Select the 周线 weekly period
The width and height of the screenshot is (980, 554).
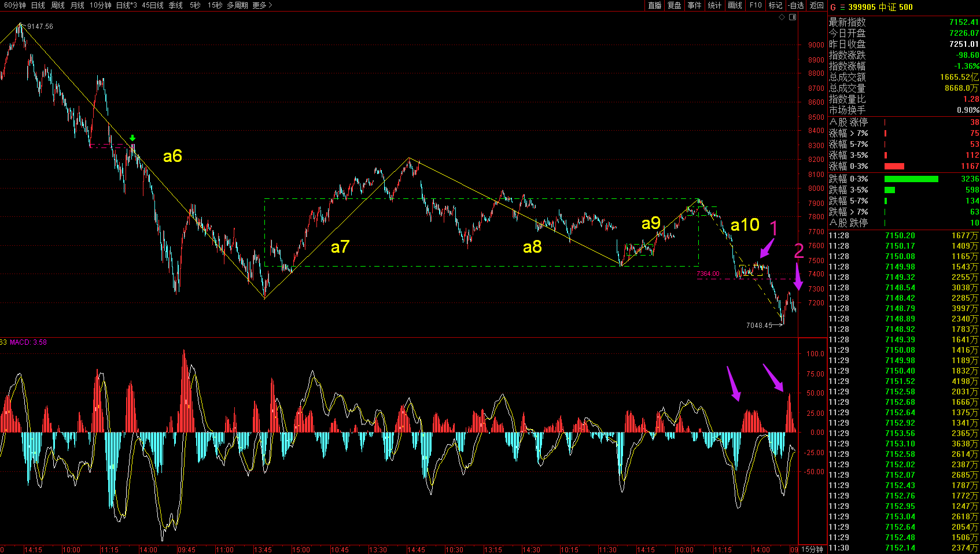pyautogui.click(x=58, y=5)
